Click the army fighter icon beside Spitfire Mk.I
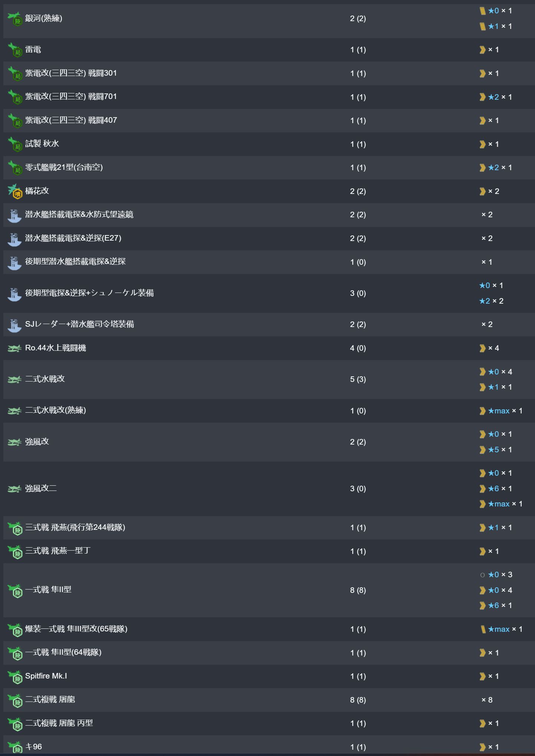 (15, 676)
